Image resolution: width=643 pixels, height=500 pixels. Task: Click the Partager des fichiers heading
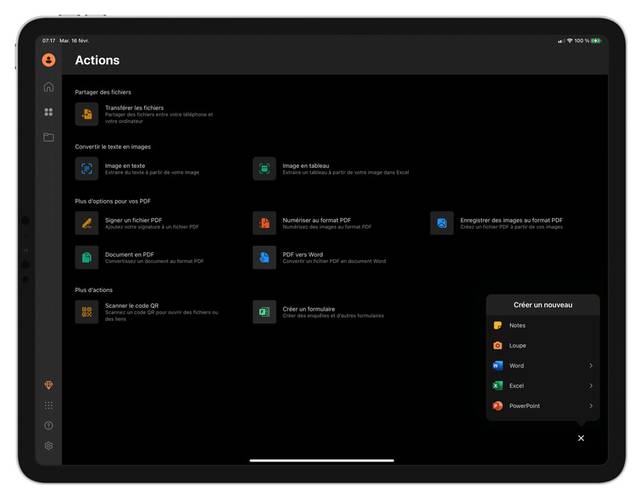(x=103, y=92)
